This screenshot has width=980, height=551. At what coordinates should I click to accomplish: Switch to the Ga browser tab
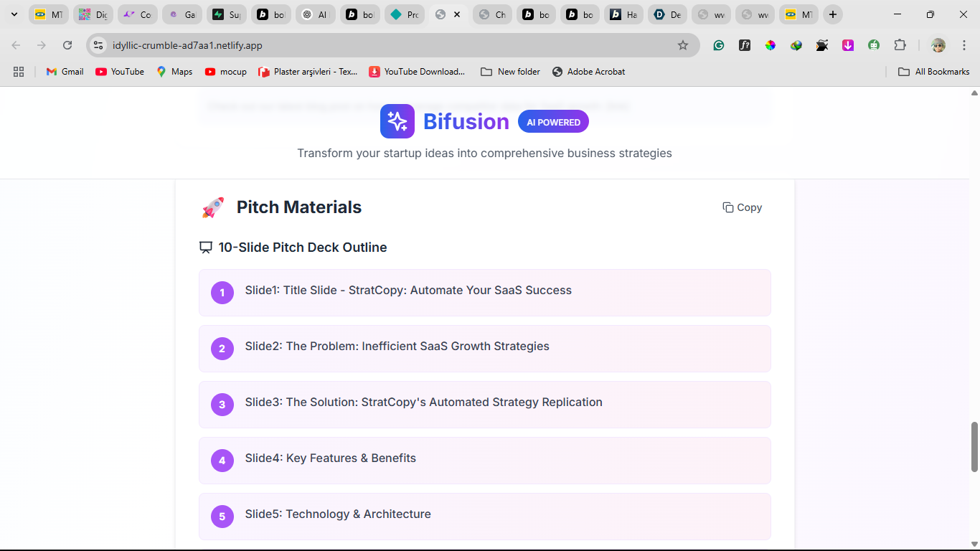182,14
